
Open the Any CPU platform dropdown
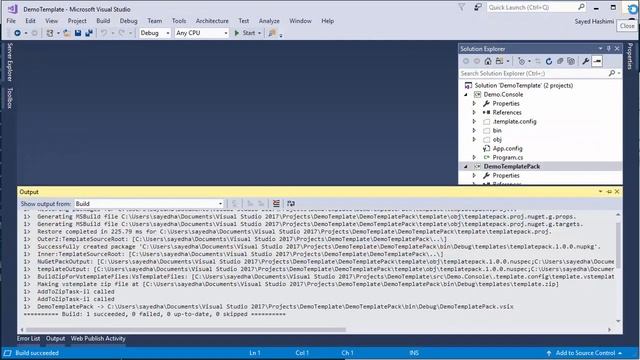[201, 33]
